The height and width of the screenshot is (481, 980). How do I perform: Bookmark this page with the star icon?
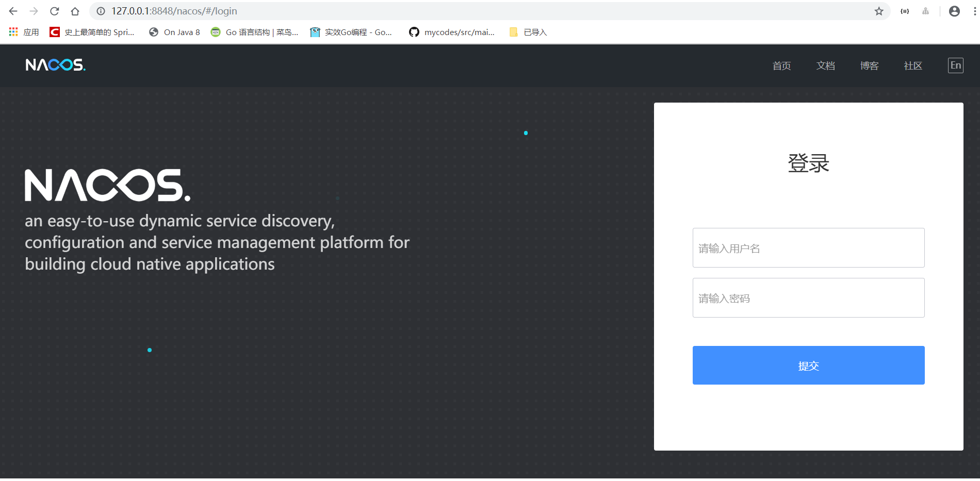coord(879,11)
